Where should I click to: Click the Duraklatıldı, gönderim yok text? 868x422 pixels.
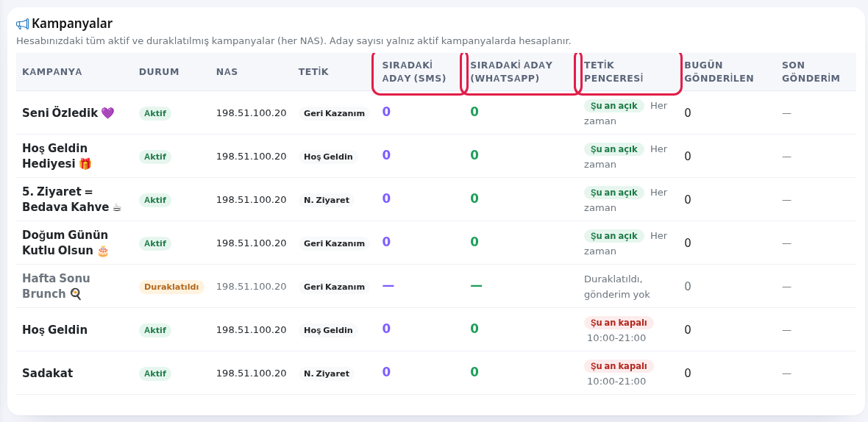(617, 287)
